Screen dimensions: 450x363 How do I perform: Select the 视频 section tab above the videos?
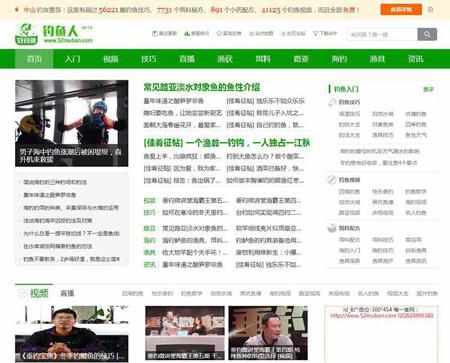click(39, 293)
